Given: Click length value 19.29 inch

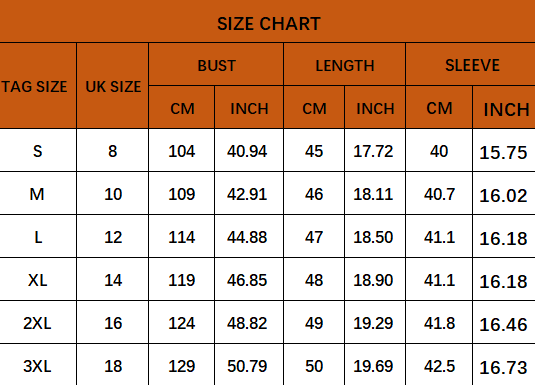Looking at the screenshot, I should [x=375, y=322].
